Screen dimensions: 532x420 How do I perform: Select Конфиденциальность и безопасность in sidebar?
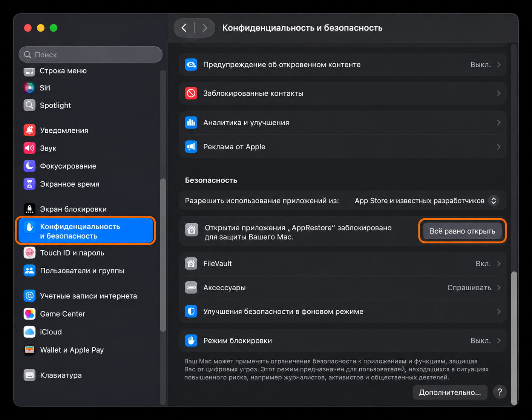tap(86, 231)
